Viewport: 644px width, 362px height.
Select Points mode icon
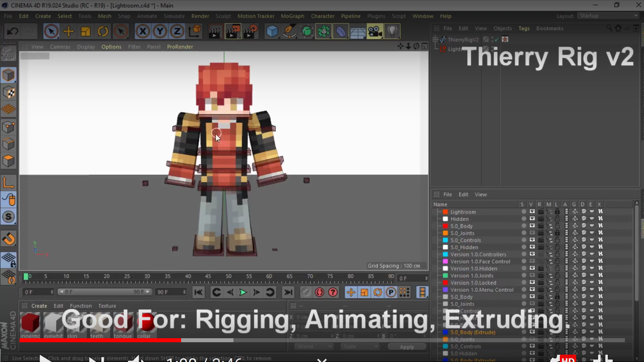9,127
